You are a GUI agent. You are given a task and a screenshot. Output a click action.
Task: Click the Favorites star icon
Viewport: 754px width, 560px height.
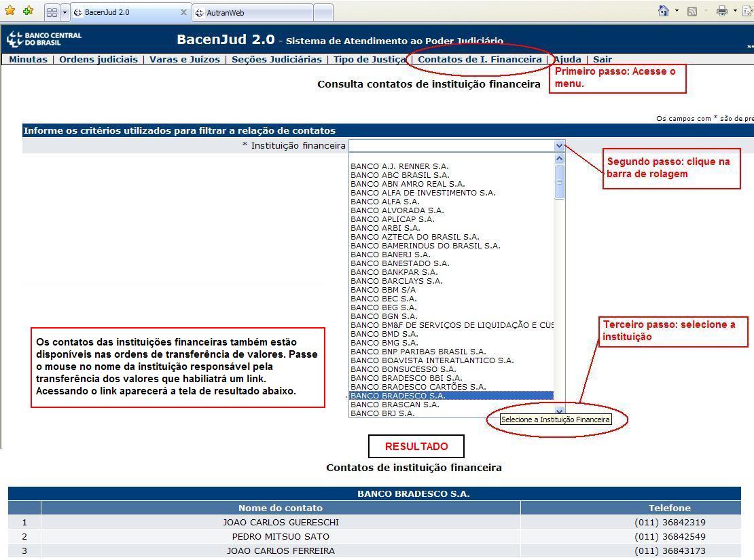pos(10,10)
